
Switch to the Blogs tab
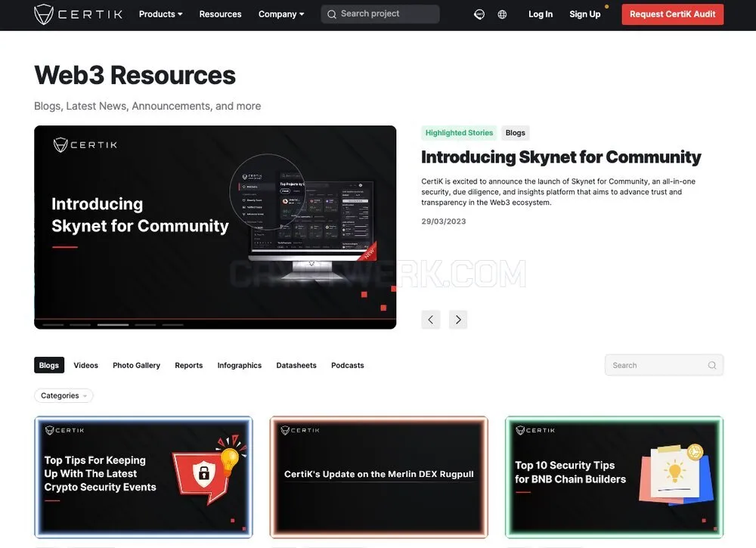(48, 365)
